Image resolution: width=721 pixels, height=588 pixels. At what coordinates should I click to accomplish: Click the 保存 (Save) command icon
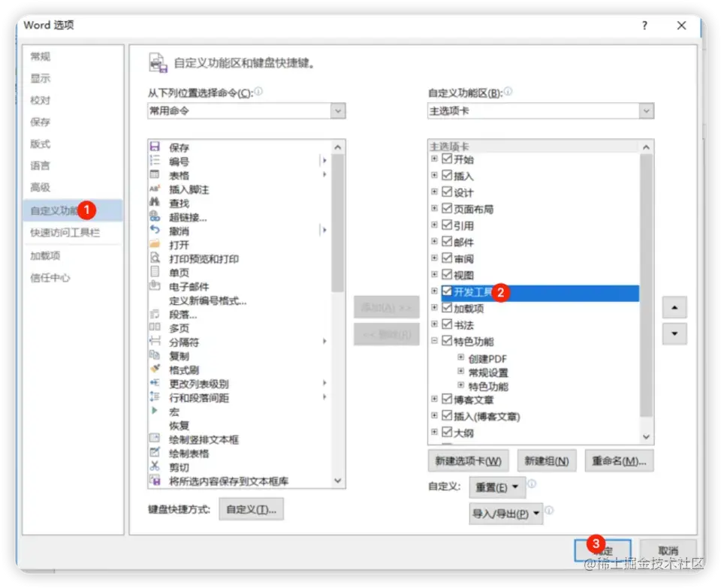coord(155,146)
